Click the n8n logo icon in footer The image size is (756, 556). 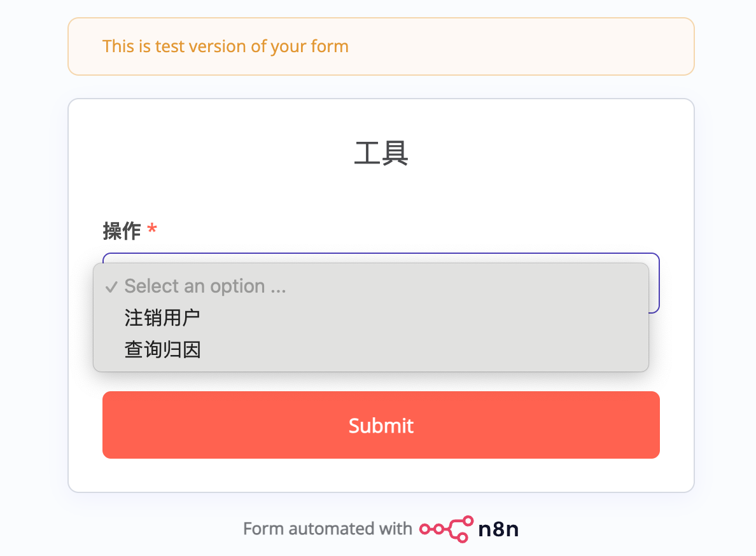click(x=446, y=529)
